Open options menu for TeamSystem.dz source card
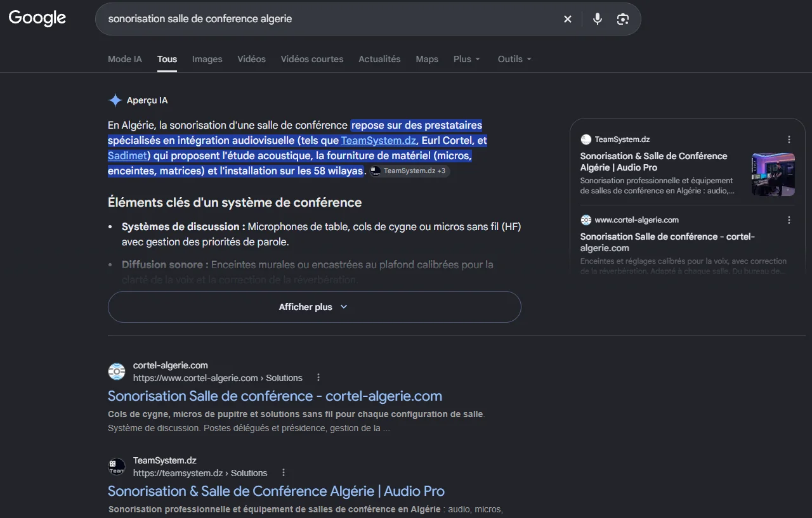This screenshot has width=812, height=518. [x=789, y=139]
